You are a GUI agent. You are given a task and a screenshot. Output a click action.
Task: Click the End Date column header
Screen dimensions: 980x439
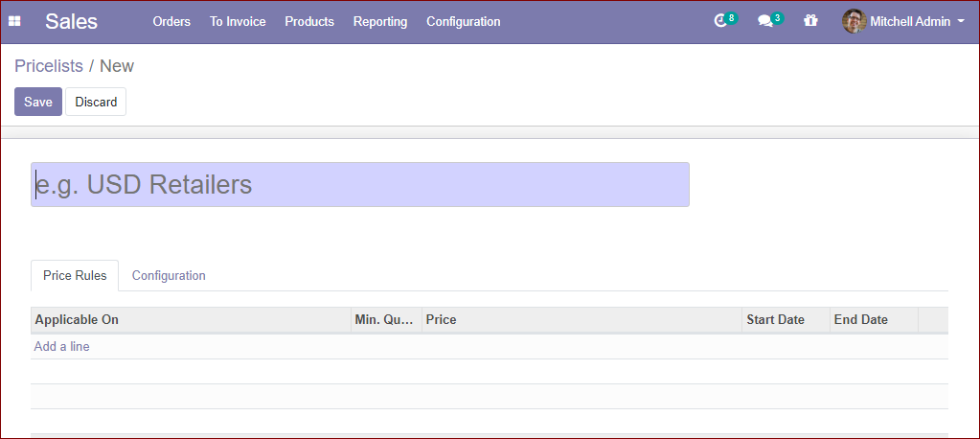[x=874, y=319]
